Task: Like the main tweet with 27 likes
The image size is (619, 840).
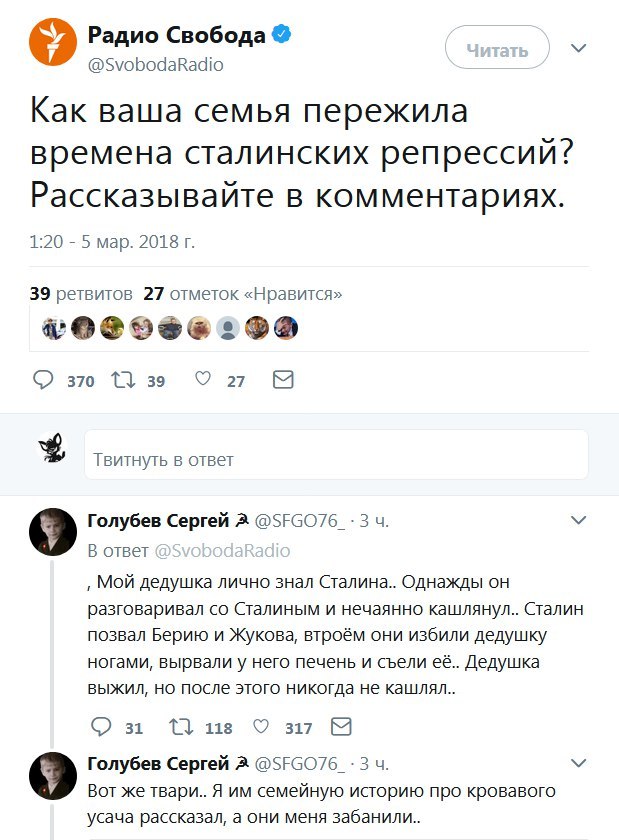Action: pyautogui.click(x=202, y=380)
